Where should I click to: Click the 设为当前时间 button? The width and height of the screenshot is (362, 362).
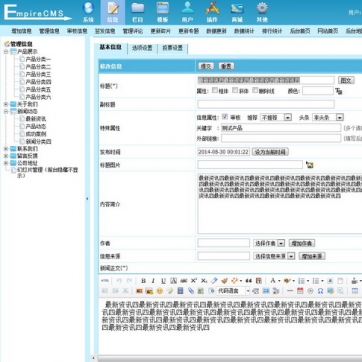[270, 152]
